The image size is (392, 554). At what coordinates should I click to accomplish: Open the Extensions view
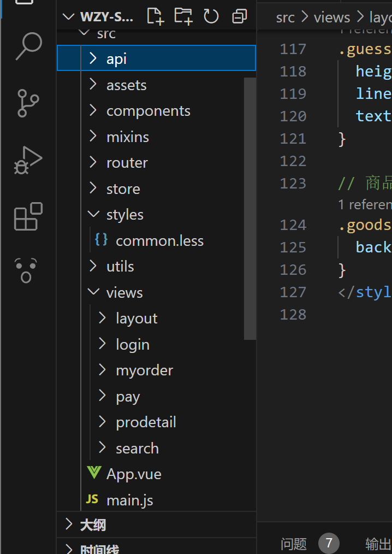(x=28, y=216)
